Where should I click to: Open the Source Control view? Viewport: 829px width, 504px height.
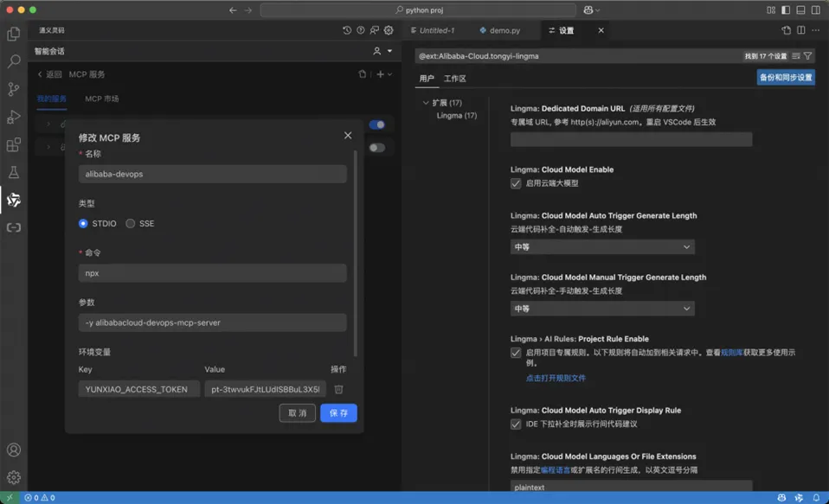pos(14,89)
